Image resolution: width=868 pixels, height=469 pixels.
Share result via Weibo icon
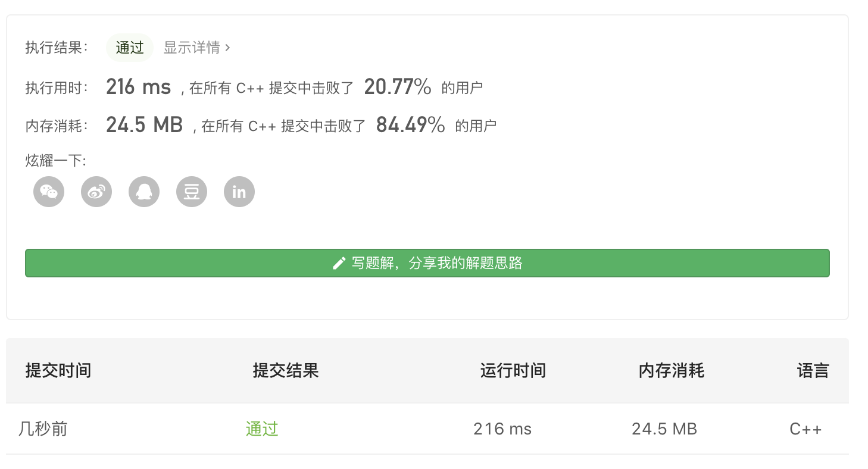(96, 192)
